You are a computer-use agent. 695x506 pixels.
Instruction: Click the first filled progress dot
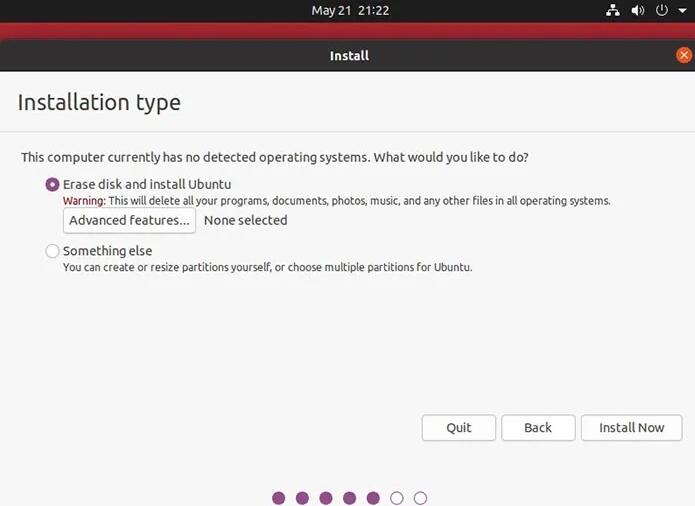pyautogui.click(x=279, y=498)
